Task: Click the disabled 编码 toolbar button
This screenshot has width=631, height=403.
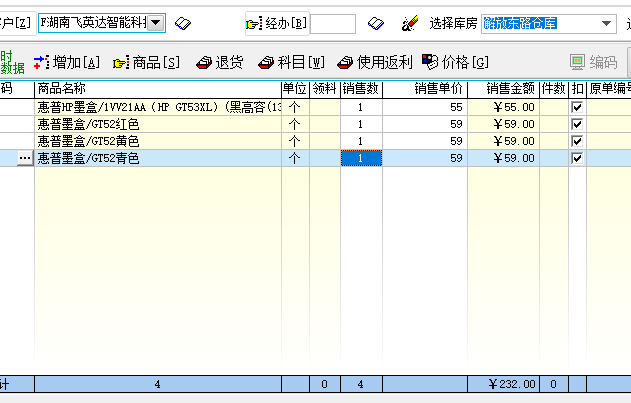Action: coord(594,62)
